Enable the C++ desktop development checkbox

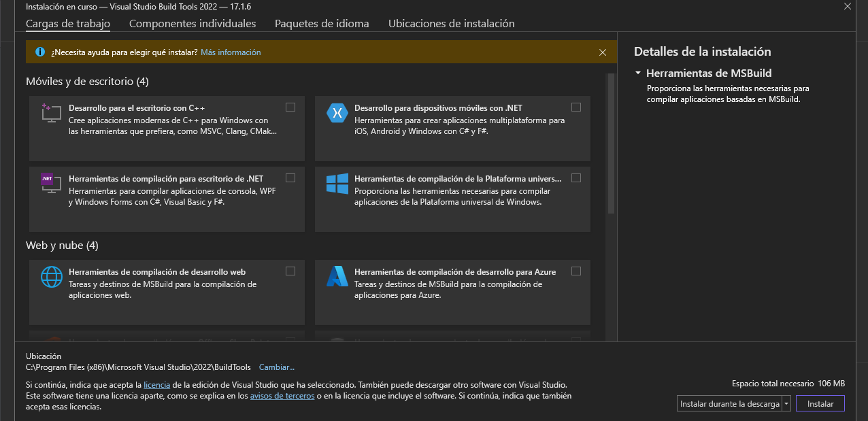click(290, 107)
